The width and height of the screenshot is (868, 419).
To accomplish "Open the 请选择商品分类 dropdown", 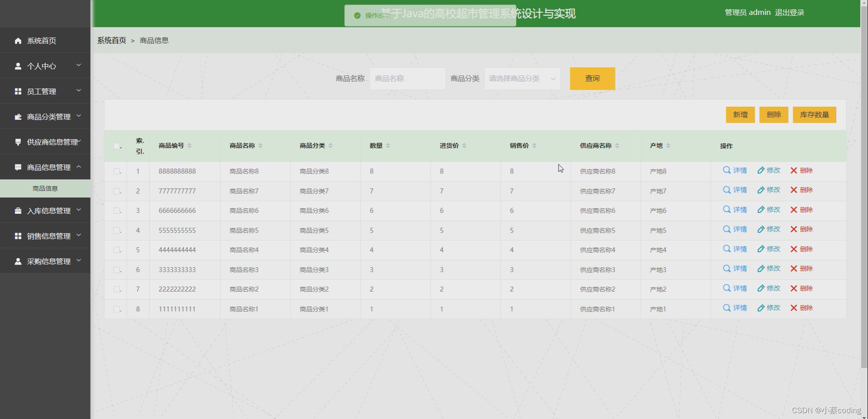I will click(x=522, y=79).
